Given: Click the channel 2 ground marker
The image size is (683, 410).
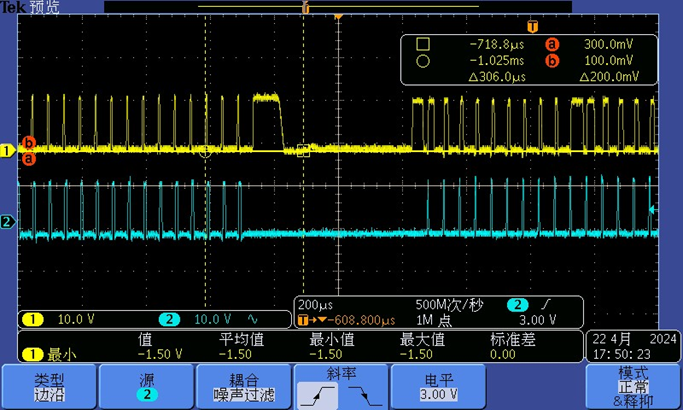Looking at the screenshot, I should 8,222.
